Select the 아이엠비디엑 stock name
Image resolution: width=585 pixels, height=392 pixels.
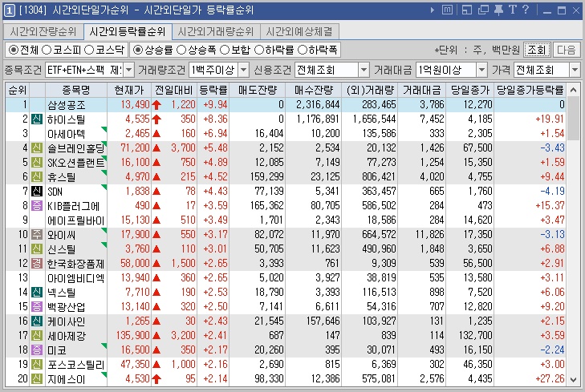tap(75, 278)
